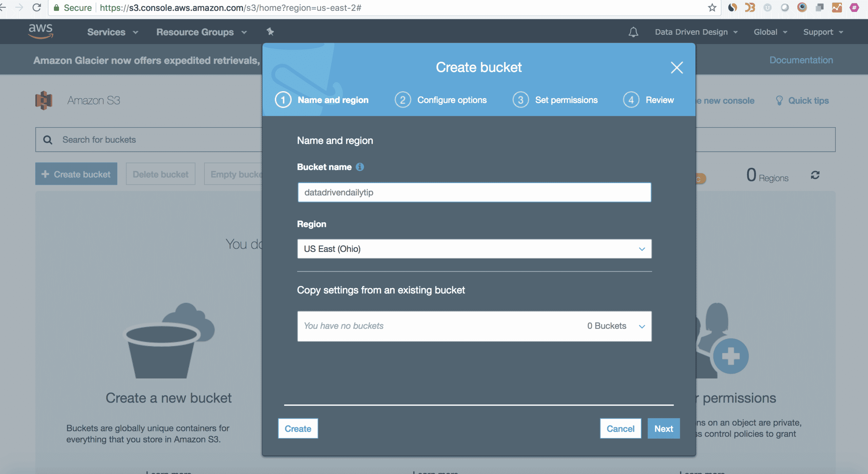Click the pink hashtag browser extension
This screenshot has height=474, width=868.
click(x=854, y=7)
